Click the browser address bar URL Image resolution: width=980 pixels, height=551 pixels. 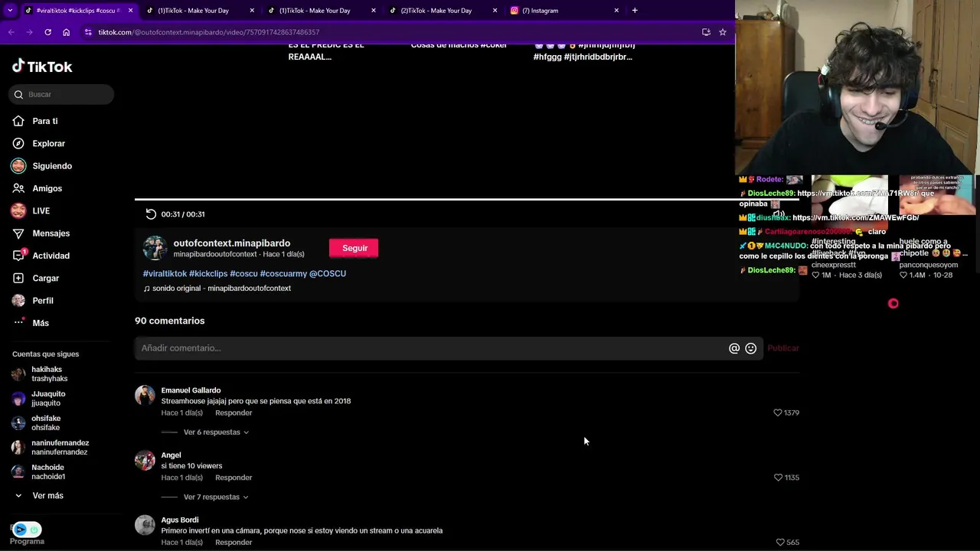pos(208,32)
